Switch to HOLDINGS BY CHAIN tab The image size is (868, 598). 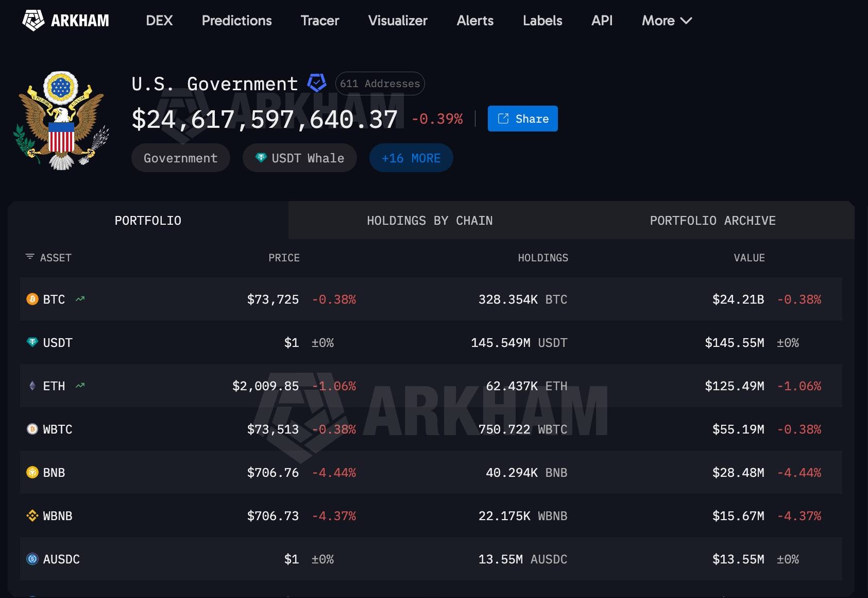[430, 221]
